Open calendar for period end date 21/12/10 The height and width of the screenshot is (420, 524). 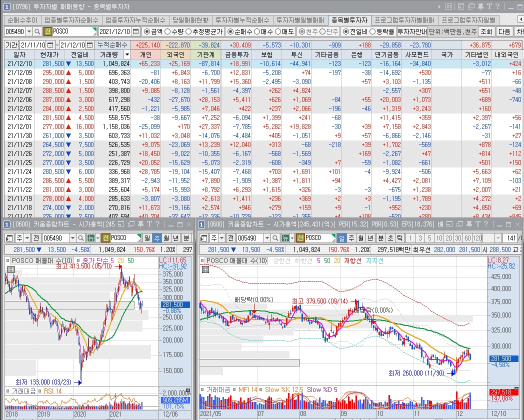(x=89, y=45)
